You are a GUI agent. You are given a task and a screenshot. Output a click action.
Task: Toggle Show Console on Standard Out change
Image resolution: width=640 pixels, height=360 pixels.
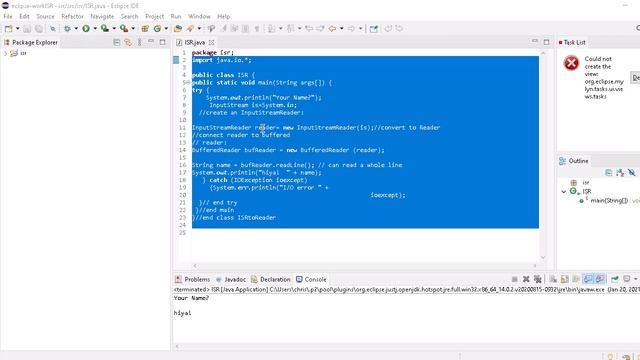coord(588,279)
